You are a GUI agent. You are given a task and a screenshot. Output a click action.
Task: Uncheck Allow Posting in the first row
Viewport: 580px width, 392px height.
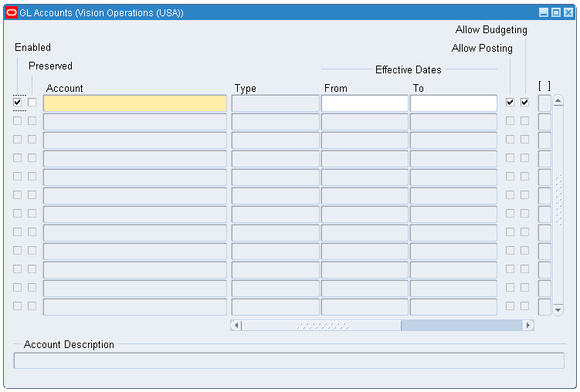(510, 103)
